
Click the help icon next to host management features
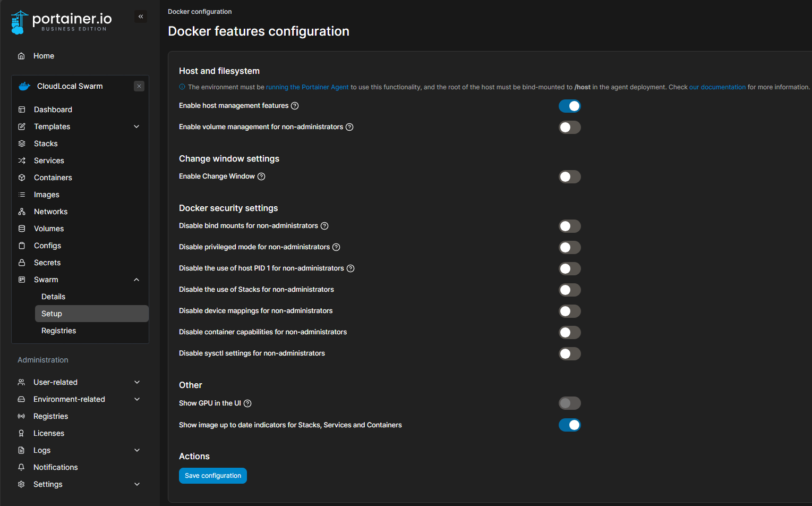click(295, 106)
